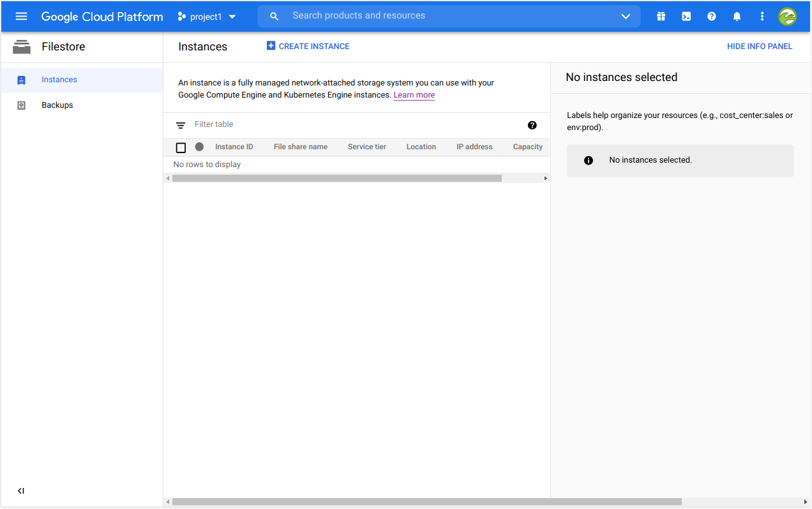Click the Create Instance button
The image size is (812, 509).
308,47
